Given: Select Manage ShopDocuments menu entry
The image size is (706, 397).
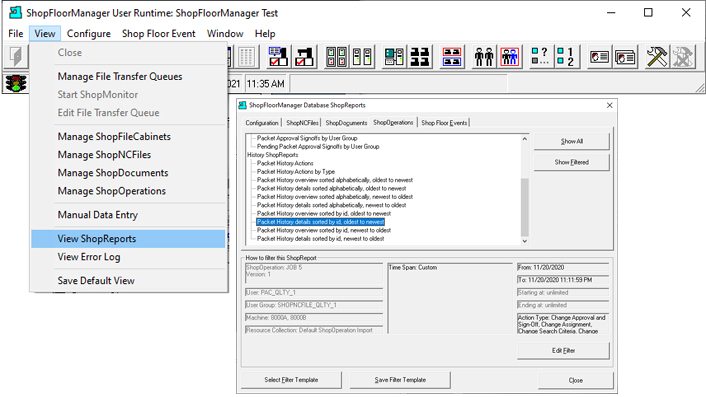Looking at the screenshot, I should click(x=128, y=173).
